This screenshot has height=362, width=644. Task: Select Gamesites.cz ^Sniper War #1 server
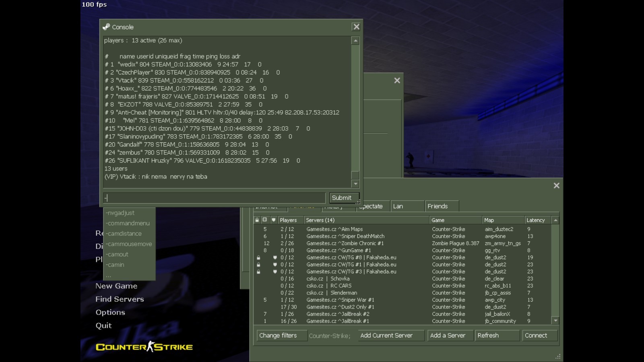click(x=402, y=300)
